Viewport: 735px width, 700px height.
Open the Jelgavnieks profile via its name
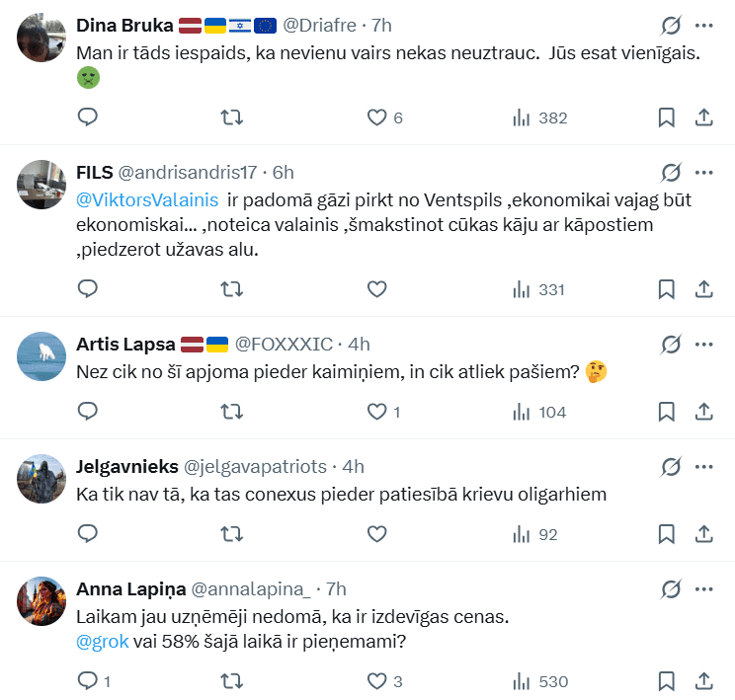127,466
